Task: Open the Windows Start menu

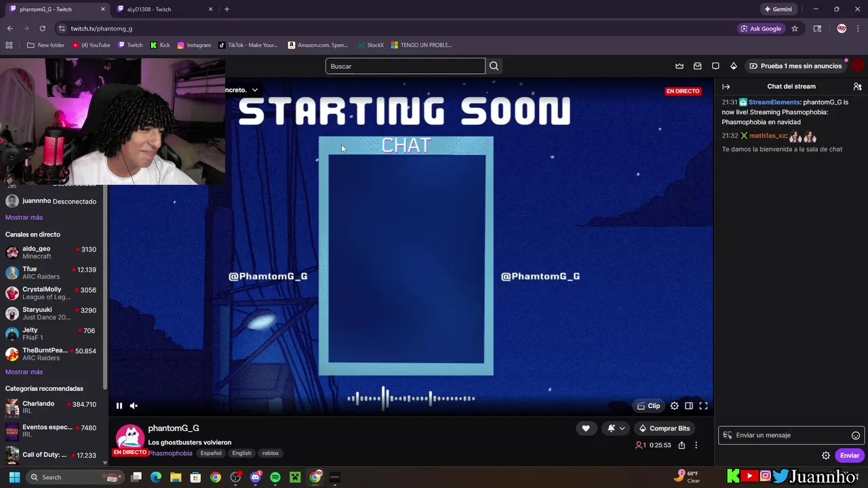Action: 14,477
